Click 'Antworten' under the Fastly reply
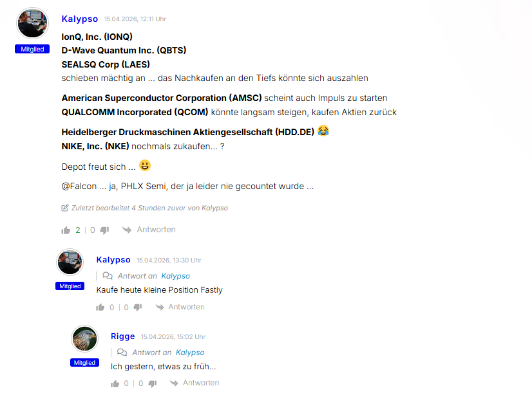Screen dimensions: 532x395 (x=187, y=307)
